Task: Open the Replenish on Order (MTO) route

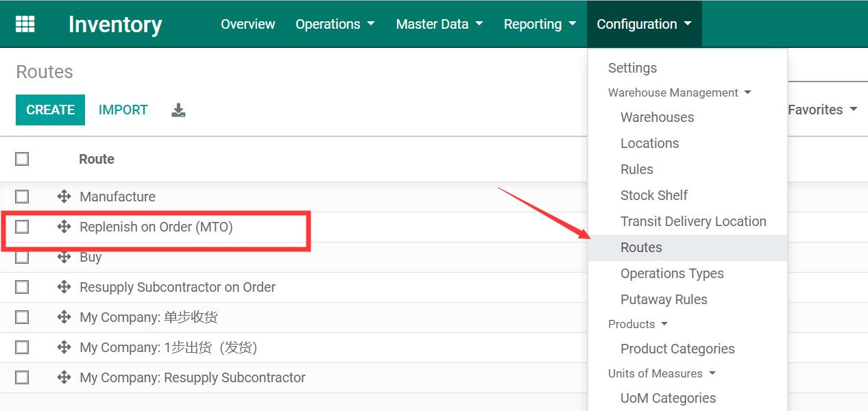Action: click(156, 227)
